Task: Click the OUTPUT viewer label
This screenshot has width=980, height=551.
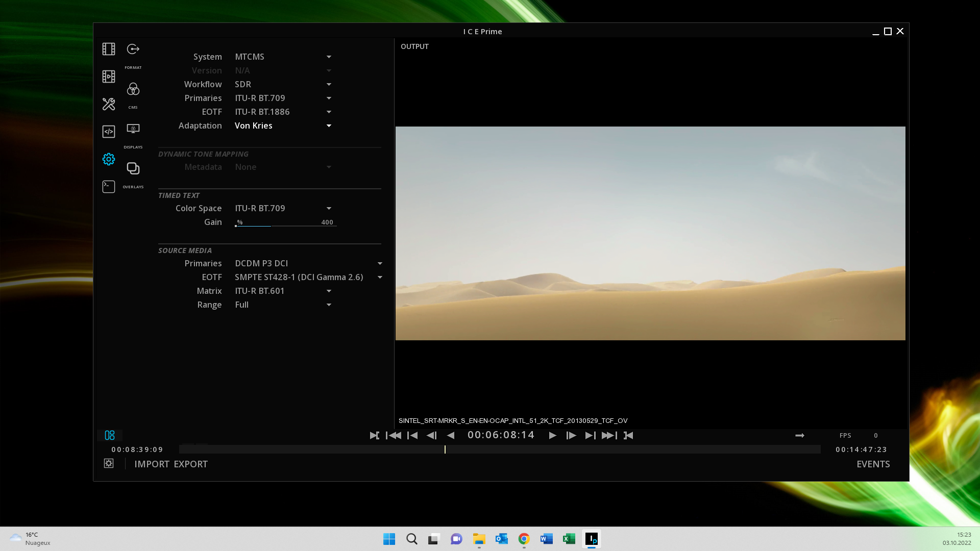Action: point(414,46)
